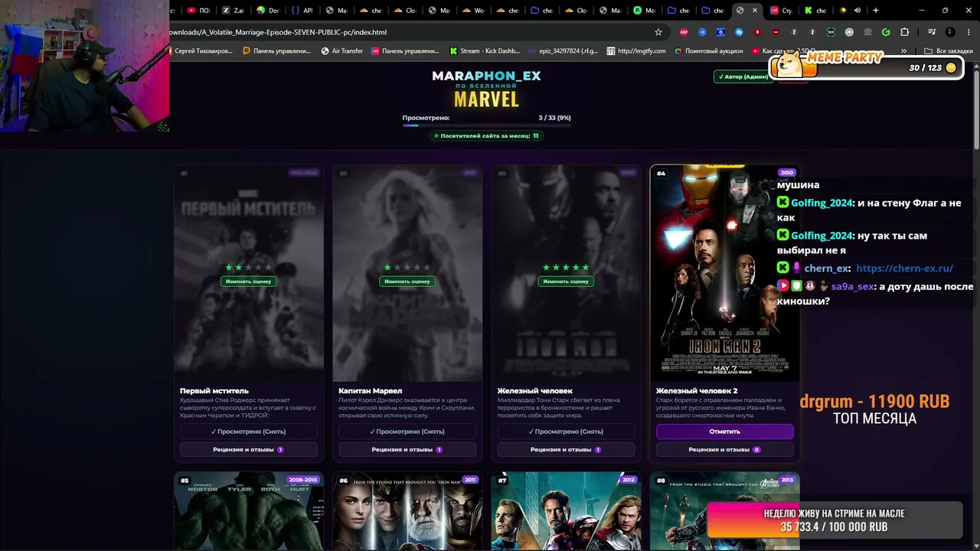Close the active browser tab

point(755,10)
